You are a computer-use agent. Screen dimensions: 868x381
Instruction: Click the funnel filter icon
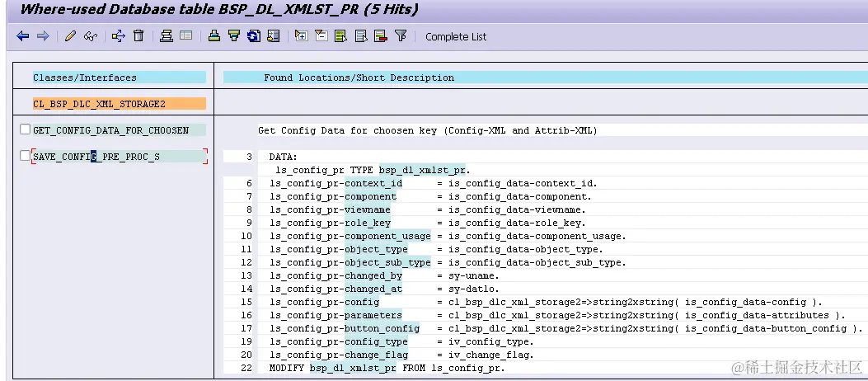click(401, 36)
